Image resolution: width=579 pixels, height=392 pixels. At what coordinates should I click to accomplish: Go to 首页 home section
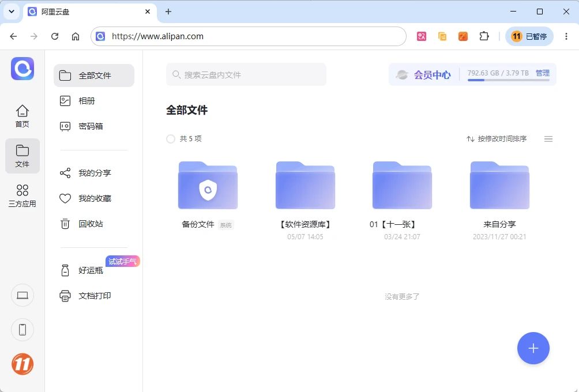pyautogui.click(x=22, y=116)
